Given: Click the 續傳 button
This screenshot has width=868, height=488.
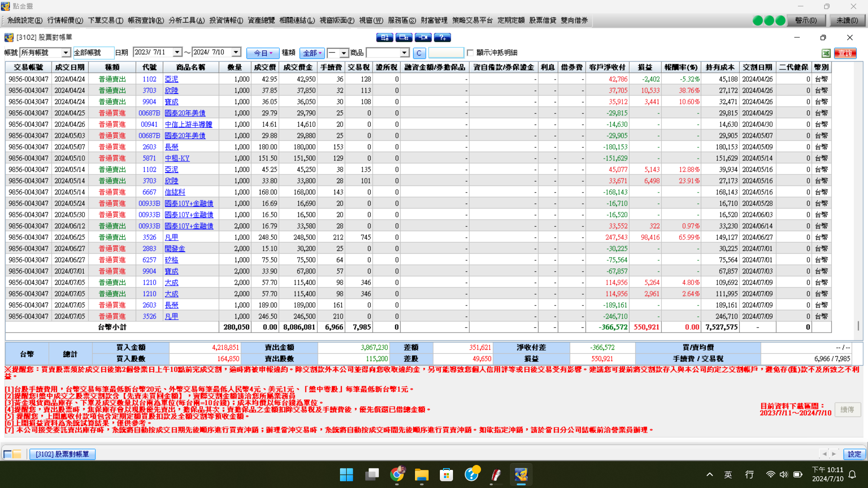Looking at the screenshot, I should [x=847, y=409].
